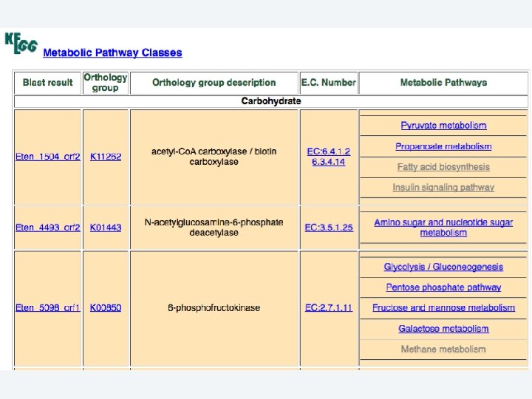Open Blast result Eten_4493_orf2
532x399 pixels.
coord(48,228)
